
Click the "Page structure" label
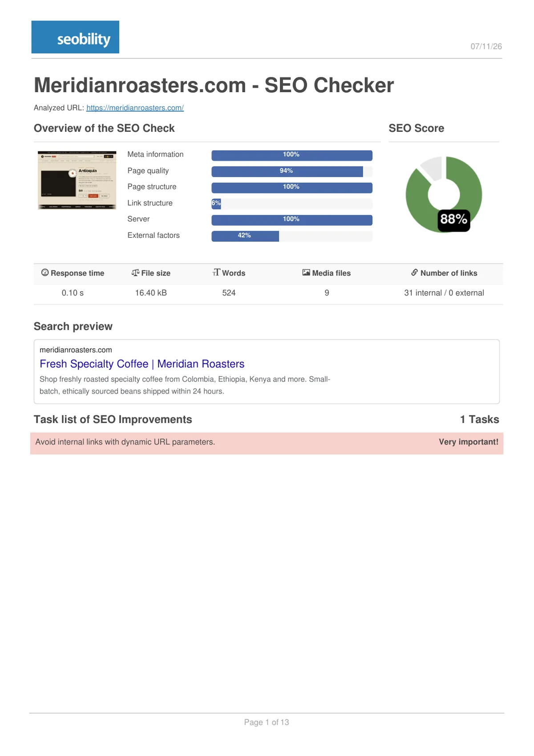(x=152, y=187)
